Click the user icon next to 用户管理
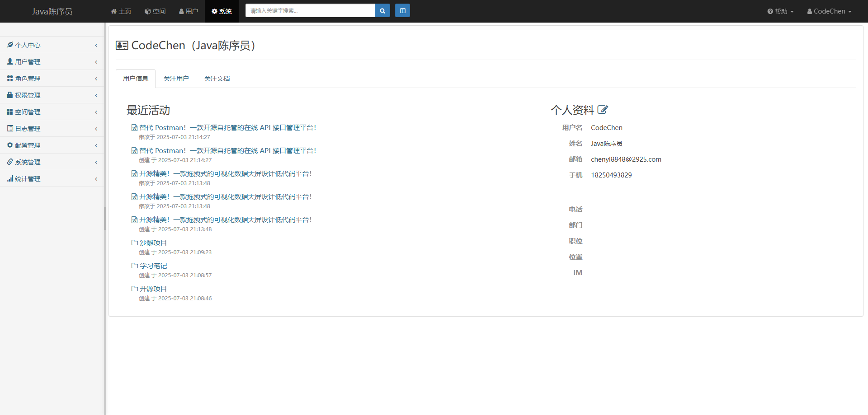 pyautogui.click(x=10, y=61)
